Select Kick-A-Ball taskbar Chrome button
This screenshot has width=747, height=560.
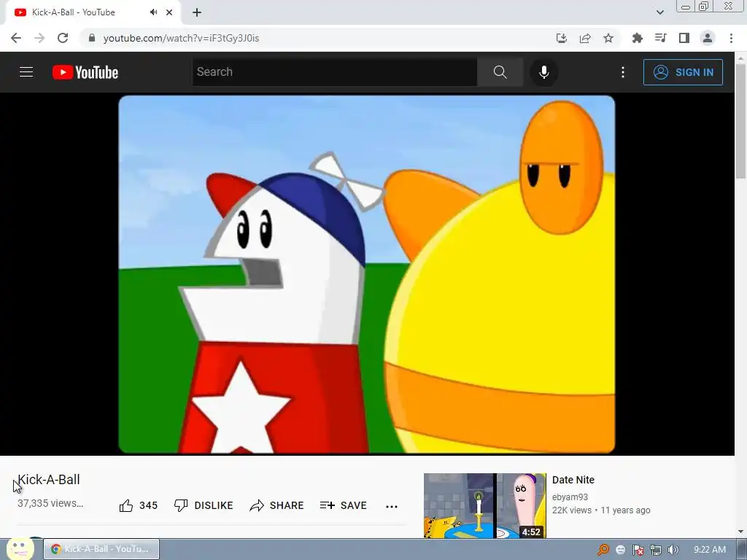101,549
